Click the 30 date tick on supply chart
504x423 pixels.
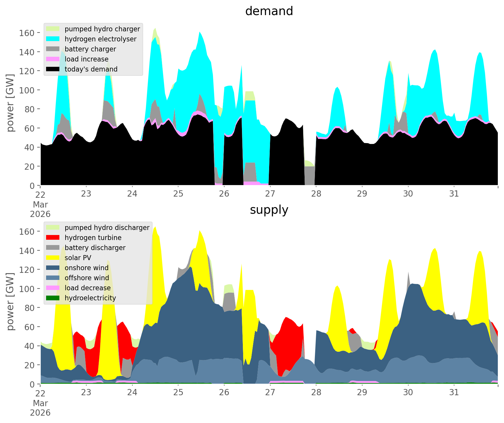[x=408, y=393]
